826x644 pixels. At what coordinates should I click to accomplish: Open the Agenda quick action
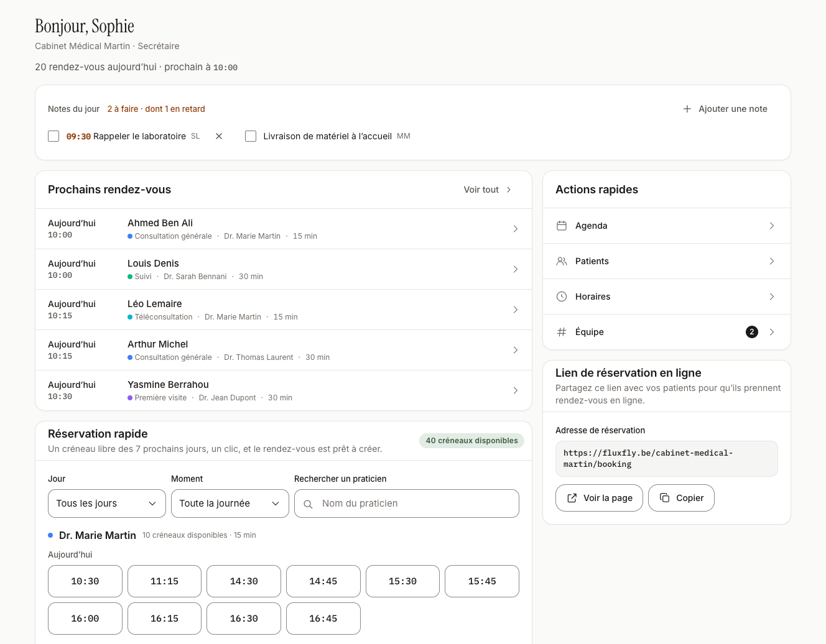click(x=667, y=226)
